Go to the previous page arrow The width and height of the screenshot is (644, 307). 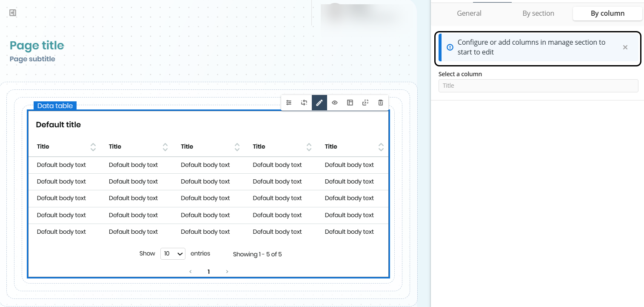coord(190,272)
